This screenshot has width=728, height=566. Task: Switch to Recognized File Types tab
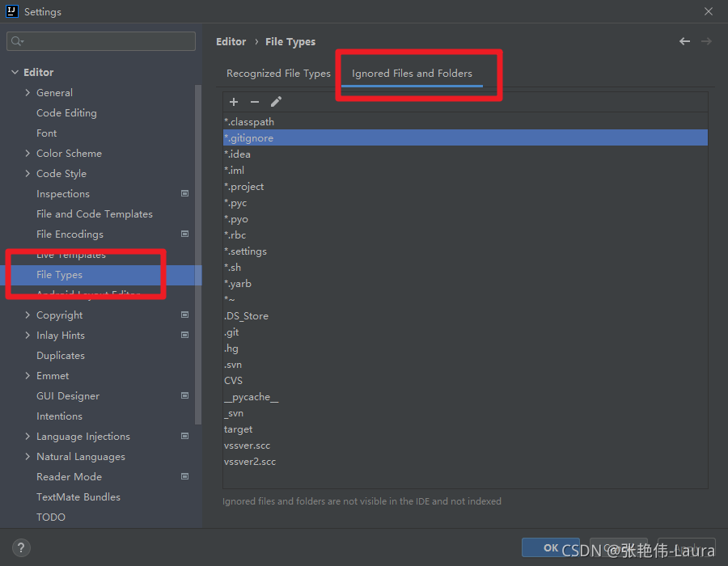pos(278,74)
